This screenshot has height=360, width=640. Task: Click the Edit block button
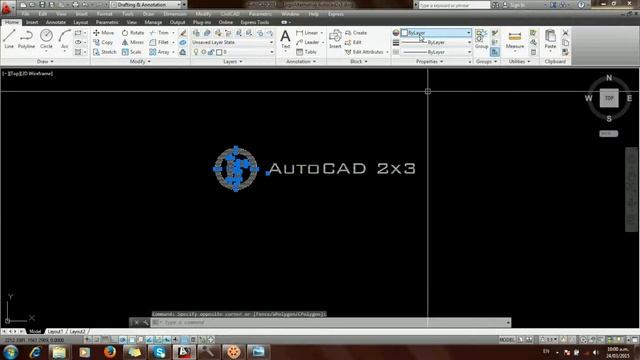(353, 42)
